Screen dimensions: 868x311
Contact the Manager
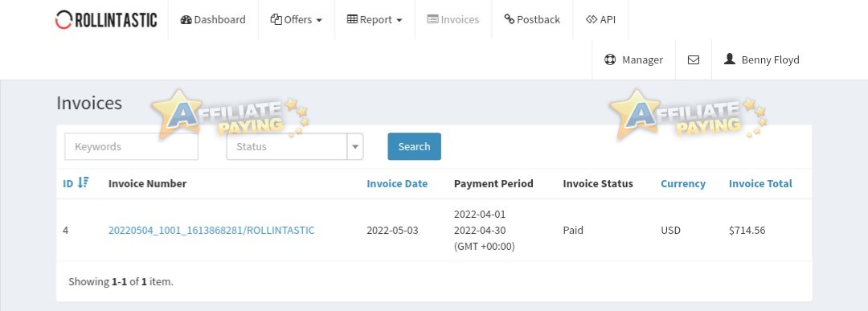pos(634,59)
